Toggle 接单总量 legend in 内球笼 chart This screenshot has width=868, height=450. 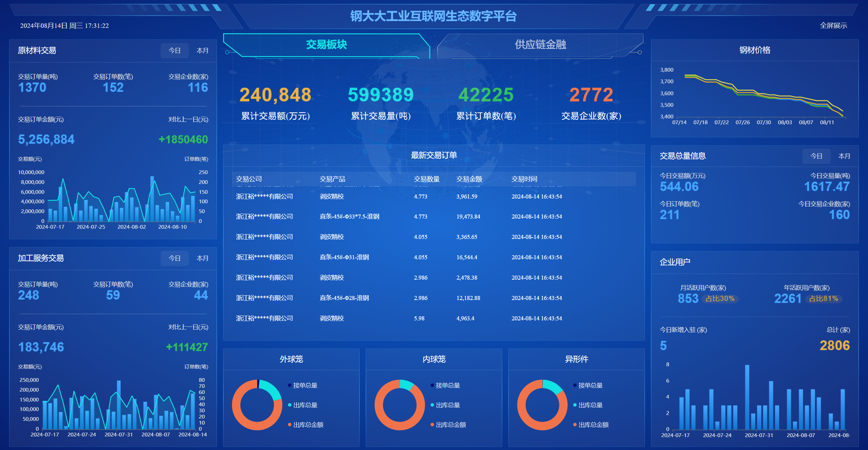pyautogui.click(x=446, y=385)
